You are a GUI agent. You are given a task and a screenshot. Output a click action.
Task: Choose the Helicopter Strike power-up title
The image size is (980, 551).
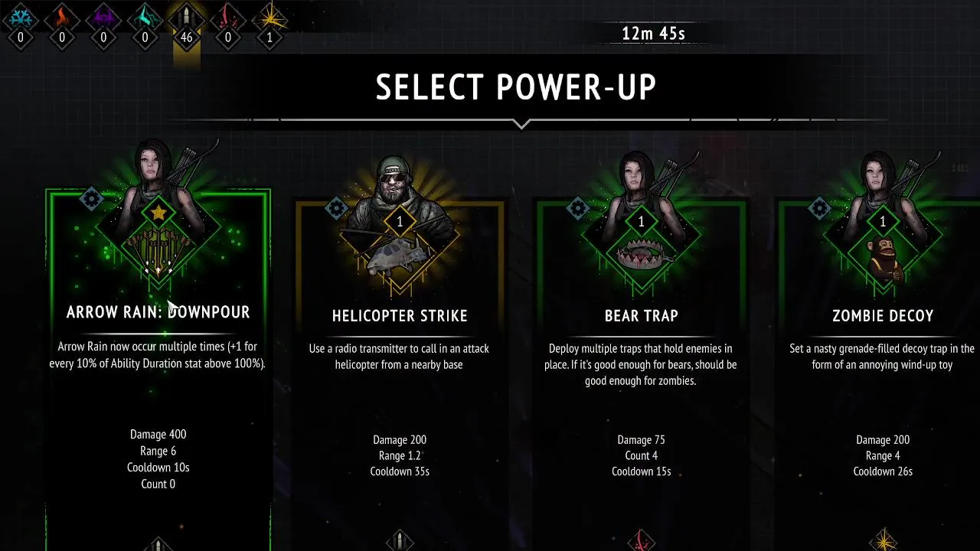coord(400,315)
